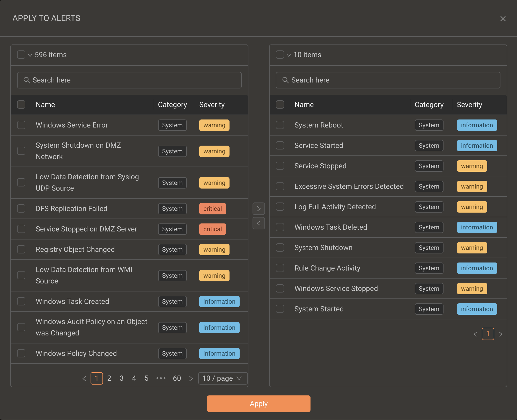Click Log Full Activity Detected name
The image size is (517, 420).
pos(335,207)
